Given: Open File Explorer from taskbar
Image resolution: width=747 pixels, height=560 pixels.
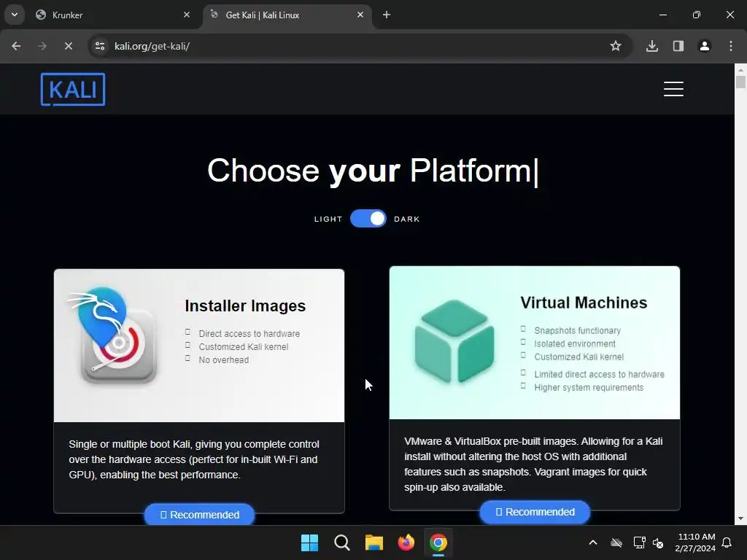Looking at the screenshot, I should pyautogui.click(x=374, y=542).
